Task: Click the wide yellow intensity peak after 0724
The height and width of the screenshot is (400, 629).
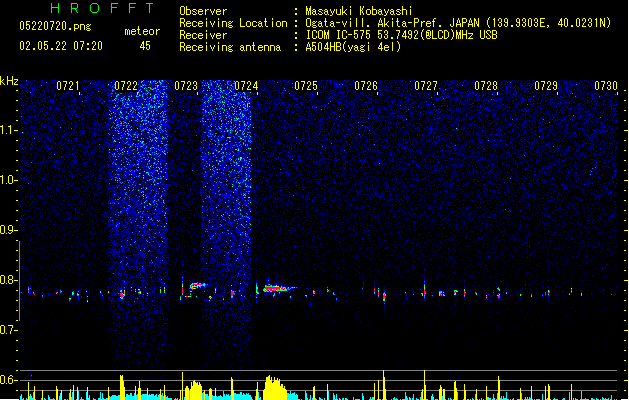Action: click(x=274, y=388)
